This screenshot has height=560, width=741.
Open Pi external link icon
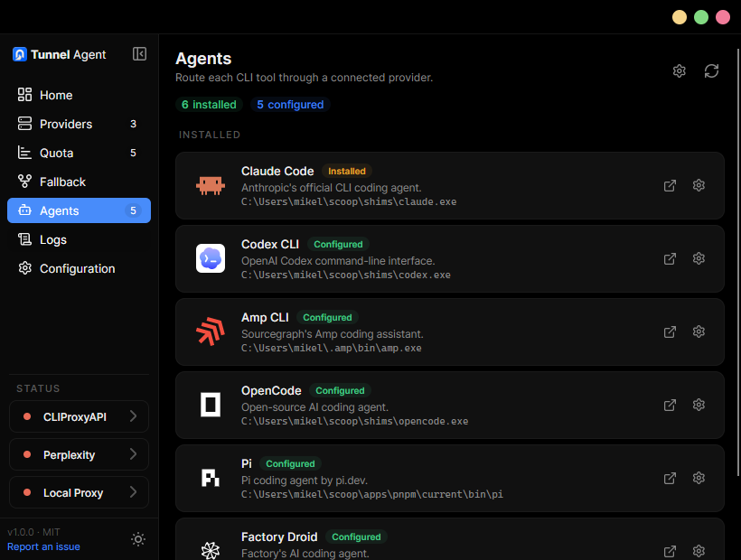coord(670,479)
